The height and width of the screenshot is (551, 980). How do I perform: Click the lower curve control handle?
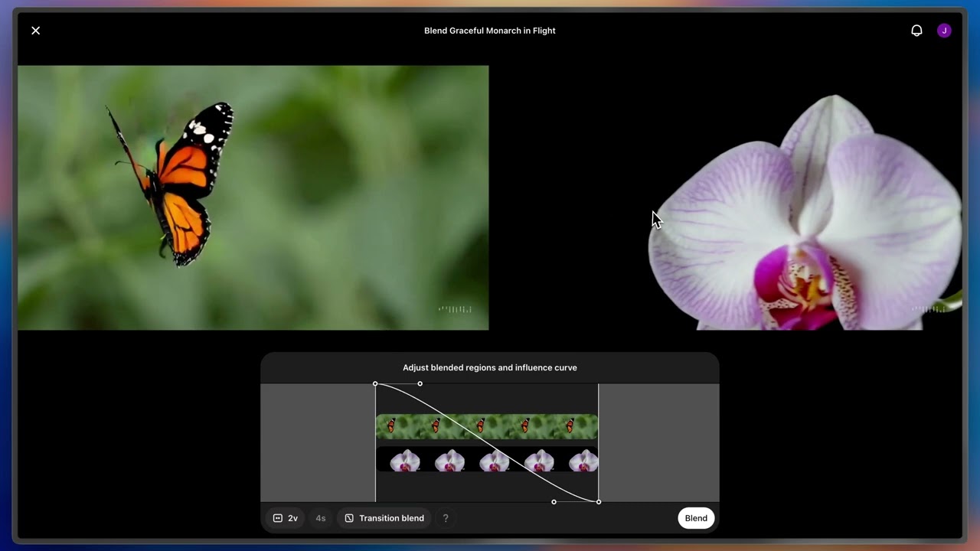tap(554, 502)
